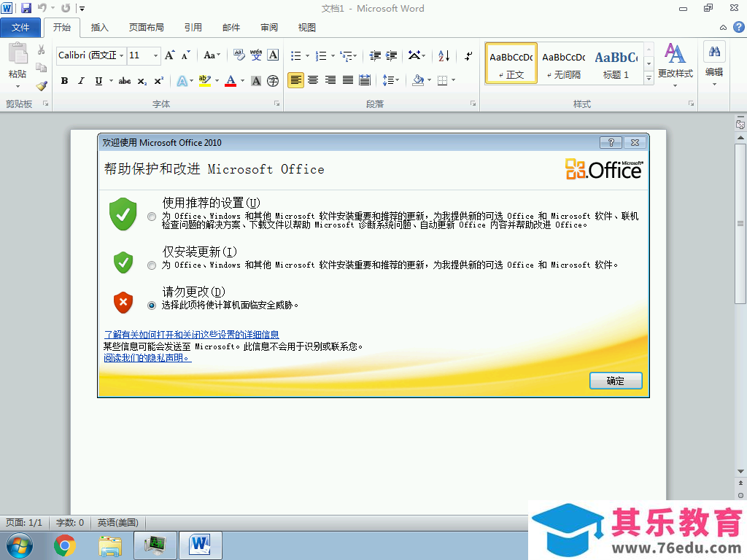Open link 了解有关如何打开和关闭这些设置的详细信息
Viewport: 747px width, 560px height.
[x=192, y=335]
